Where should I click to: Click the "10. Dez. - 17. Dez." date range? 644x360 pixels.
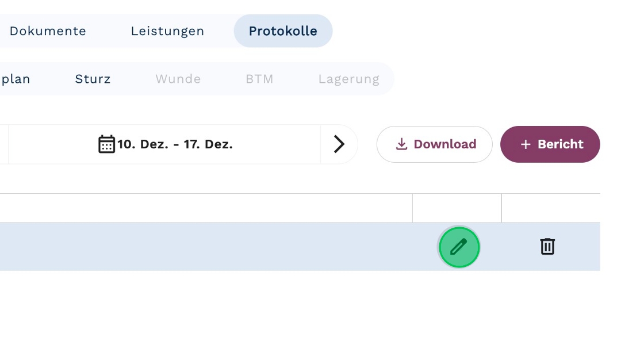click(x=175, y=144)
